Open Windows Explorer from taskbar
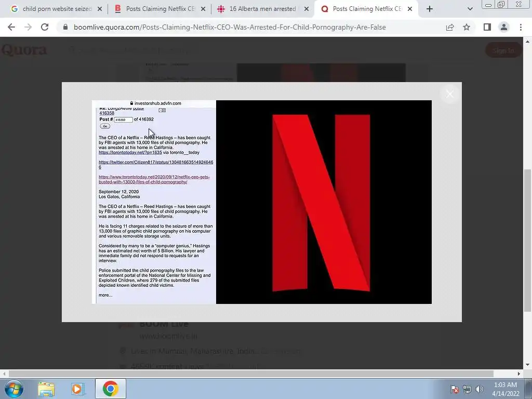532x399 pixels. coord(46,389)
